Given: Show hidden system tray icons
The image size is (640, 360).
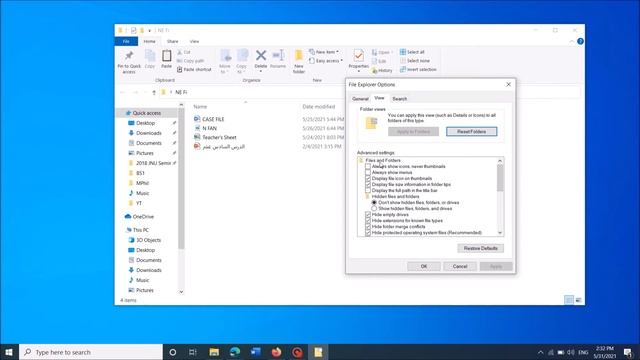Looking at the screenshot, I should point(540,352).
